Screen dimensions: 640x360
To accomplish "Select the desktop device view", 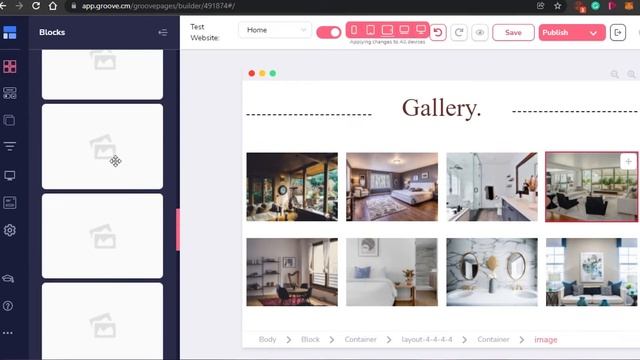I will pos(421,30).
